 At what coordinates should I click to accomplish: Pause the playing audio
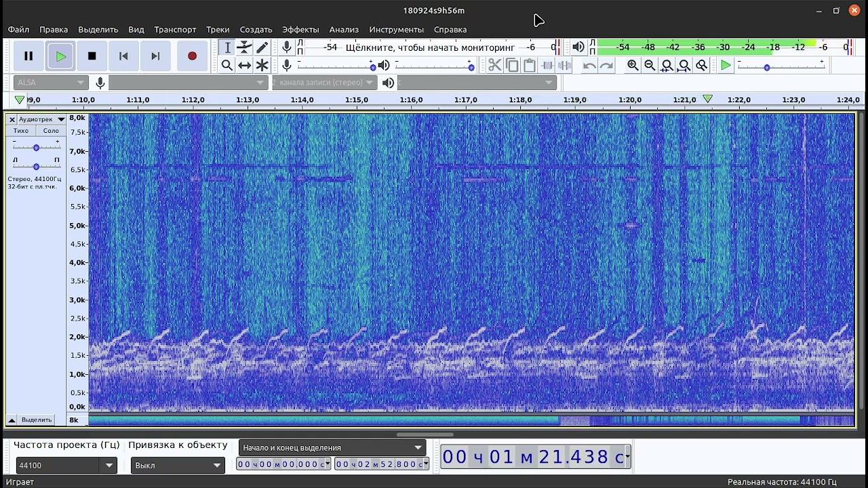28,56
